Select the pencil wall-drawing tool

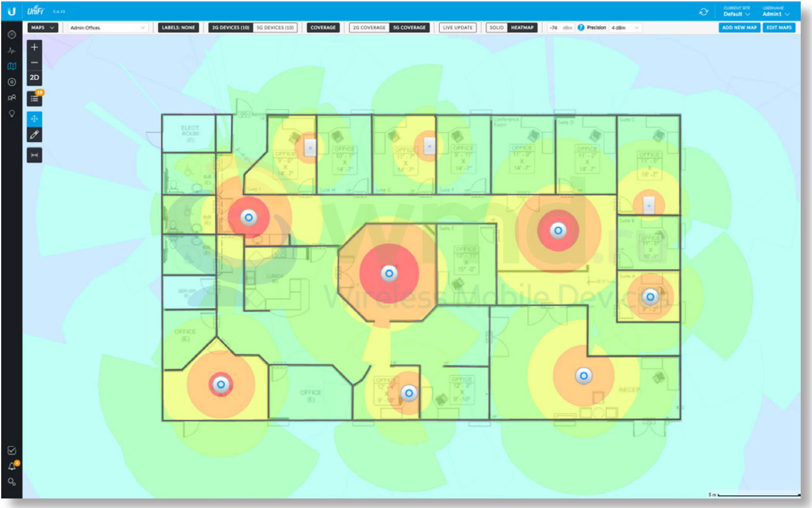34,134
